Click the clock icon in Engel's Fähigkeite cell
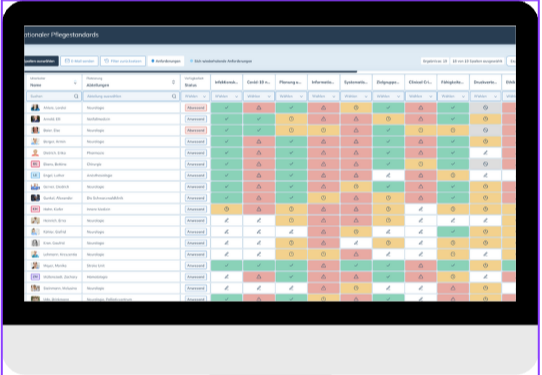Screen dimensions: 542x375 pyautogui.click(x=453, y=175)
